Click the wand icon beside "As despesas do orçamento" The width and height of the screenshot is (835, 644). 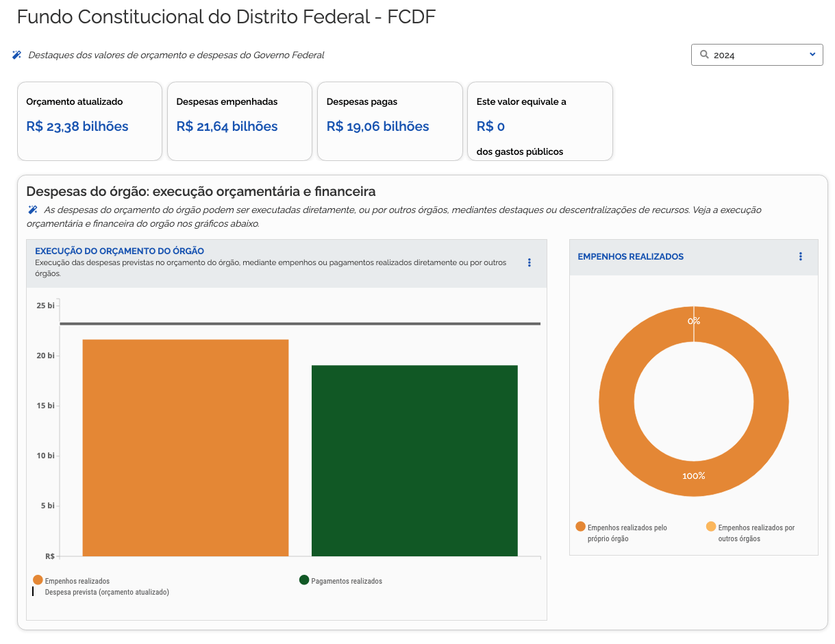(x=32, y=210)
